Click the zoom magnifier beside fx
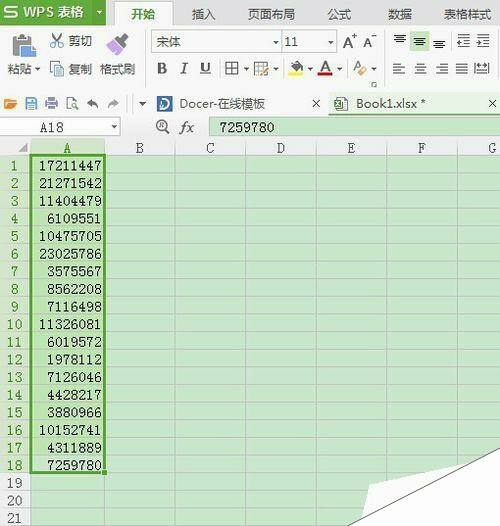This screenshot has width=500, height=526. (x=162, y=127)
